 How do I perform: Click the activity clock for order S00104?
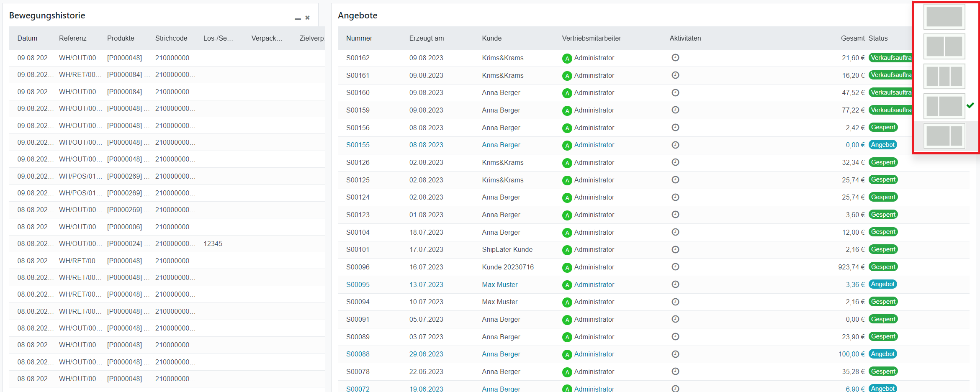coord(675,232)
